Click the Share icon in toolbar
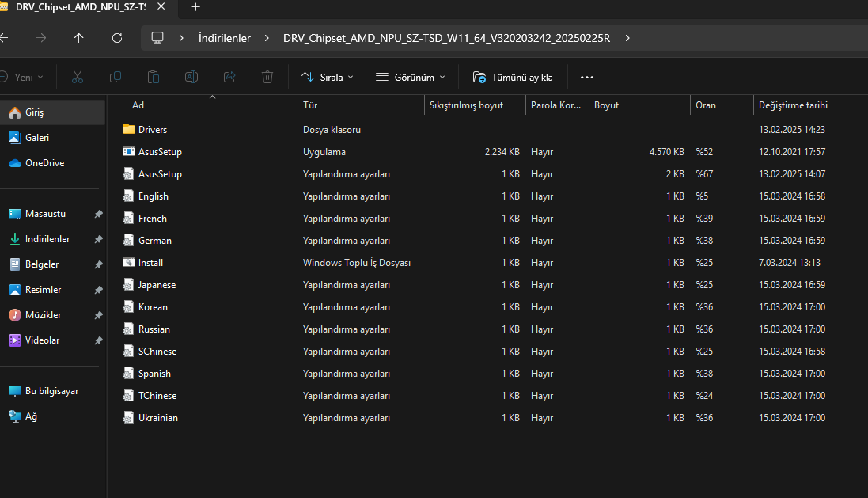The image size is (868, 498). pyautogui.click(x=229, y=77)
